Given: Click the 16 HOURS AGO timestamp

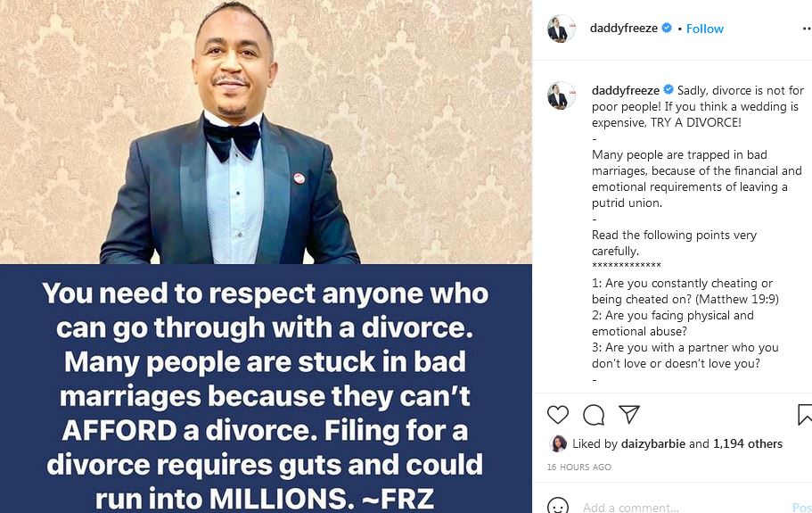Looking at the screenshot, I should pyautogui.click(x=579, y=467).
